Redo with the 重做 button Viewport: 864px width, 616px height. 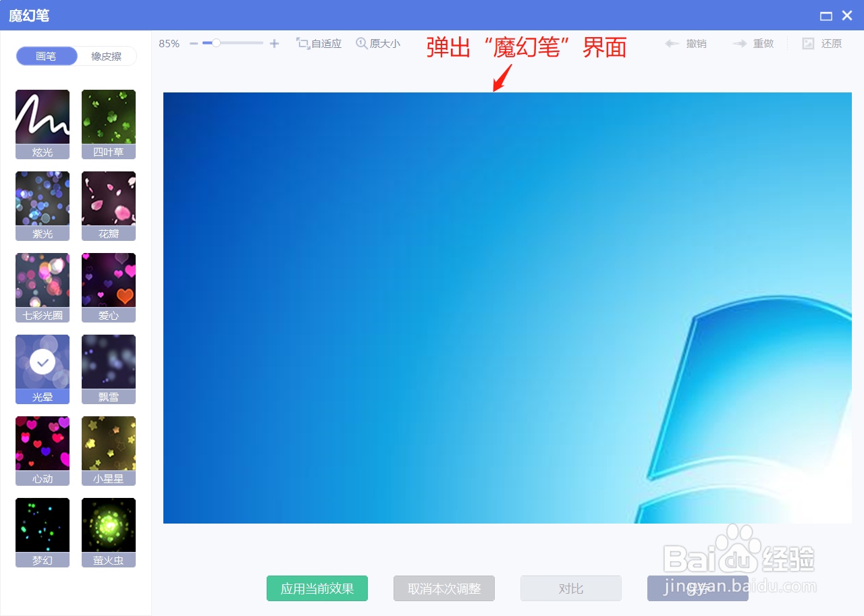coord(753,43)
